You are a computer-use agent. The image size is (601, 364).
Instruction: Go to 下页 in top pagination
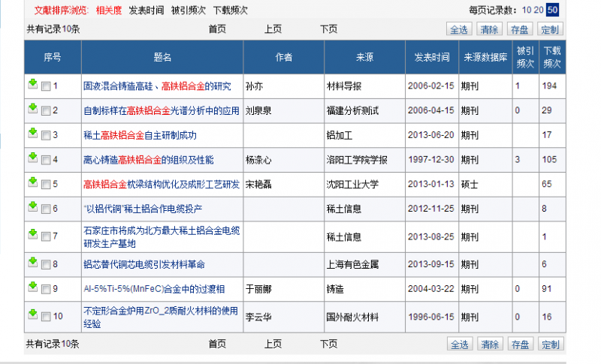pyautogui.click(x=328, y=29)
